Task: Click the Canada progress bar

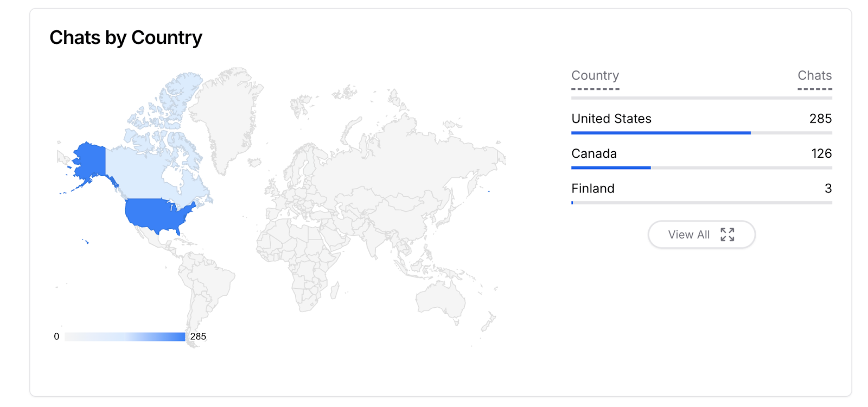Action: click(701, 168)
